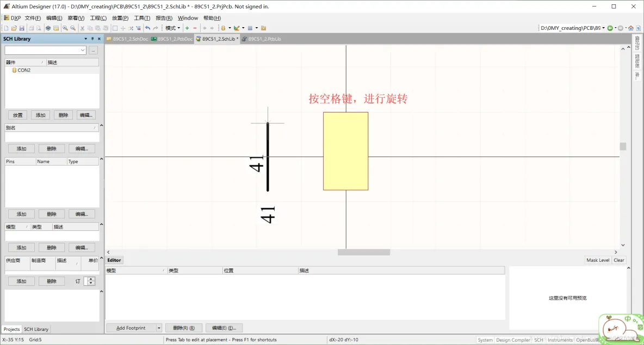644x345 pixels.
Task: Switch to the Projects panel tab
Action: point(11,329)
